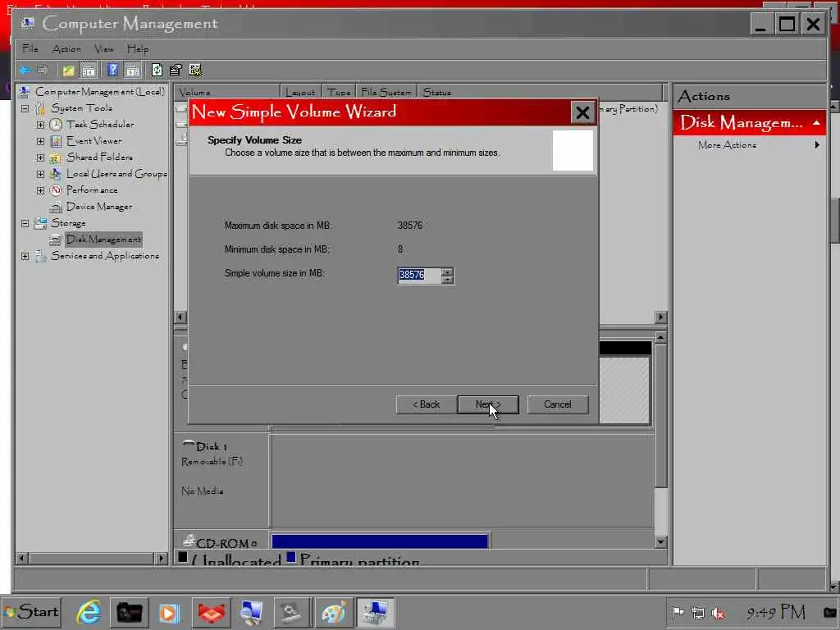840x630 pixels.
Task: Click the Device Manager icon
Action: pos(56,207)
